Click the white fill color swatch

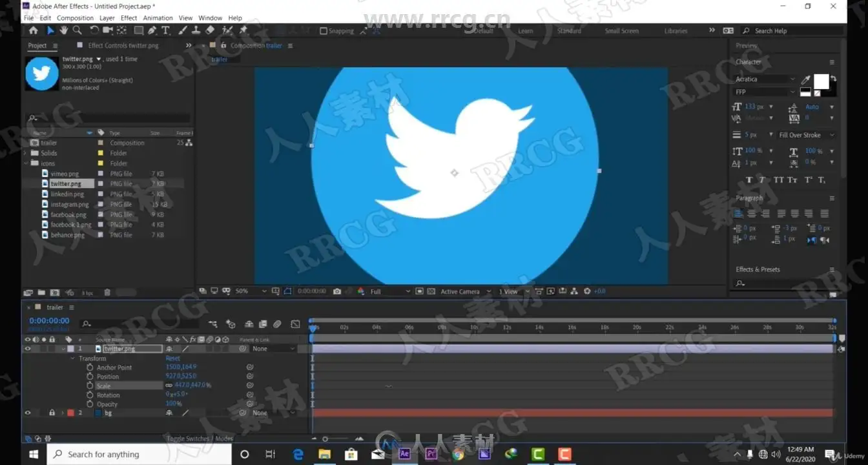[x=821, y=81]
